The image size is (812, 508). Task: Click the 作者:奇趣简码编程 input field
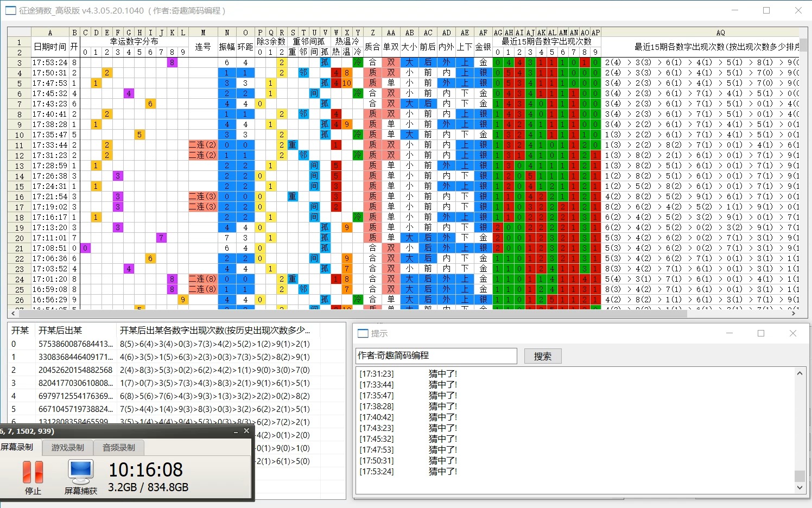pos(436,355)
